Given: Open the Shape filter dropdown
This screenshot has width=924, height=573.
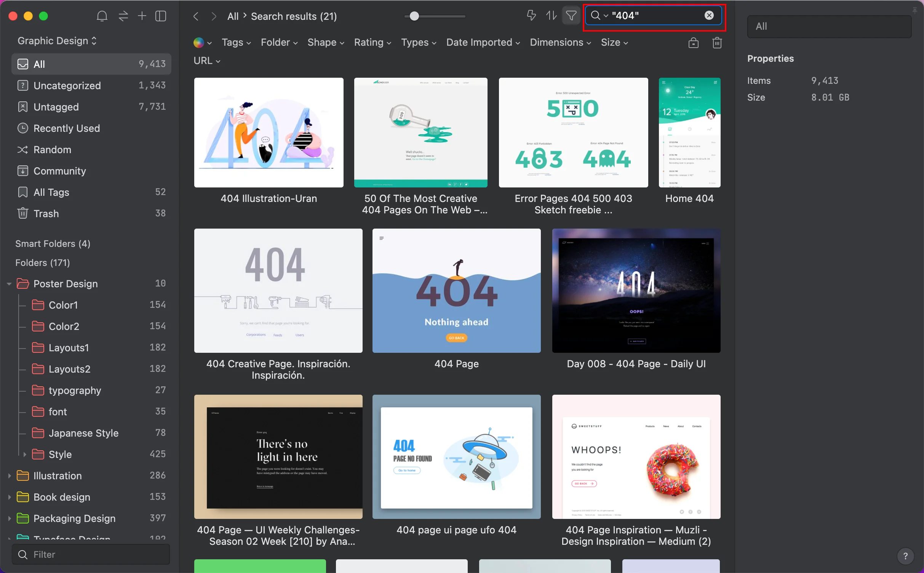Looking at the screenshot, I should pos(326,42).
